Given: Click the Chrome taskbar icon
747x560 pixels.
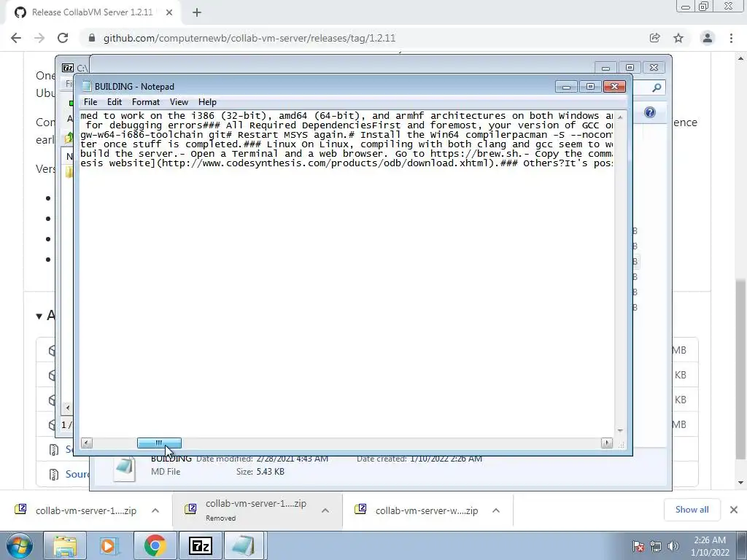Looking at the screenshot, I should (155, 545).
